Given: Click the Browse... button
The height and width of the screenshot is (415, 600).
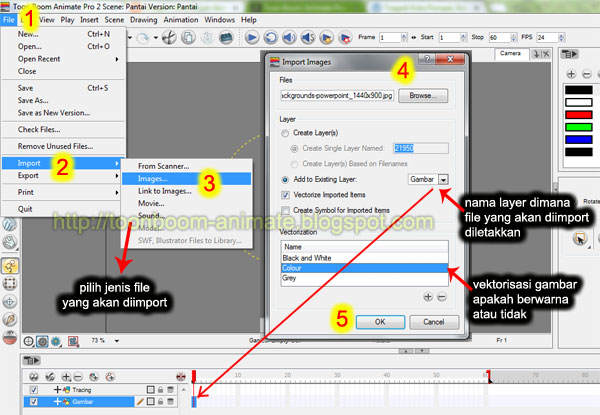Looking at the screenshot, I should [423, 96].
